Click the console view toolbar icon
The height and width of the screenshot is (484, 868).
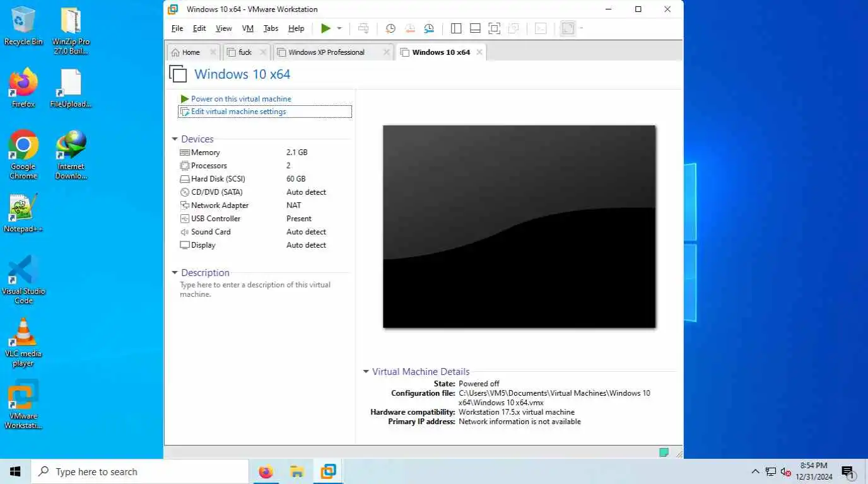(541, 28)
